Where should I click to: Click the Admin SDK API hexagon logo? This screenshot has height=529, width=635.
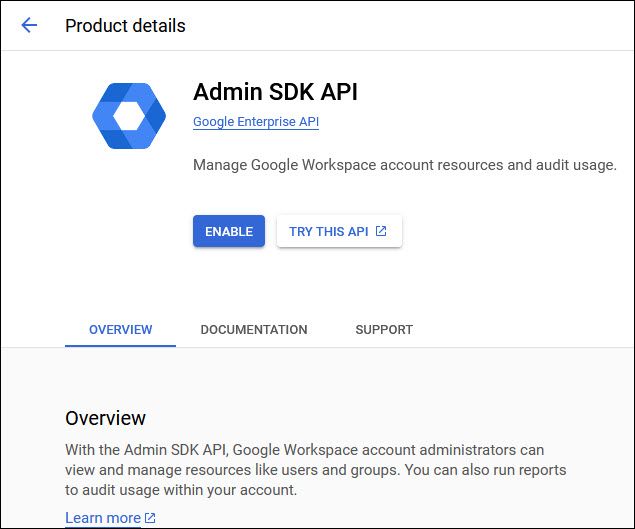point(127,117)
